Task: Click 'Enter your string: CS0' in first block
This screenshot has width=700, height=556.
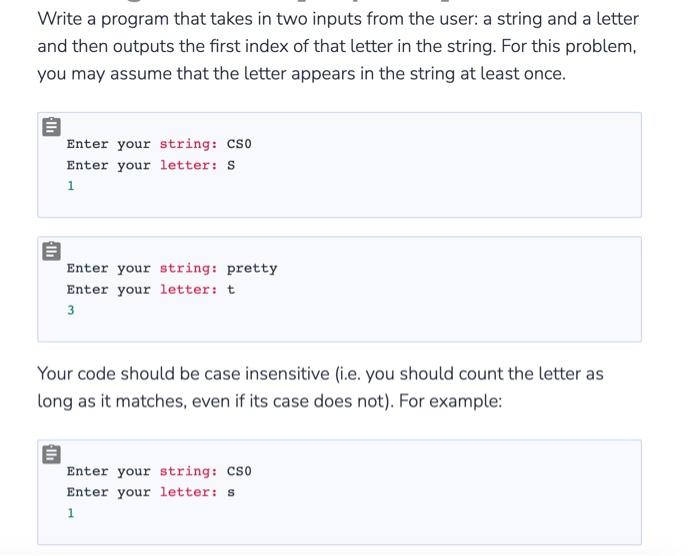Action: 159,144
